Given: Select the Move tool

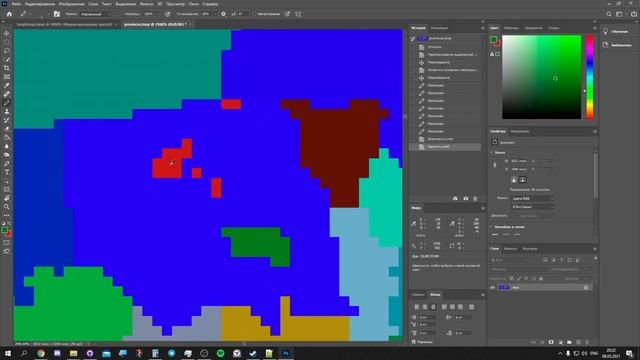Looking at the screenshot, I should (7, 33).
